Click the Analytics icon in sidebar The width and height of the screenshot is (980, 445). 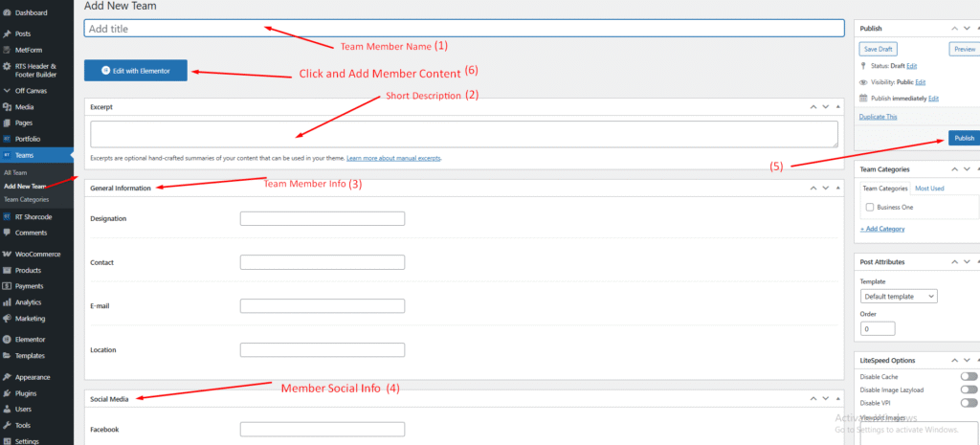click(8, 301)
